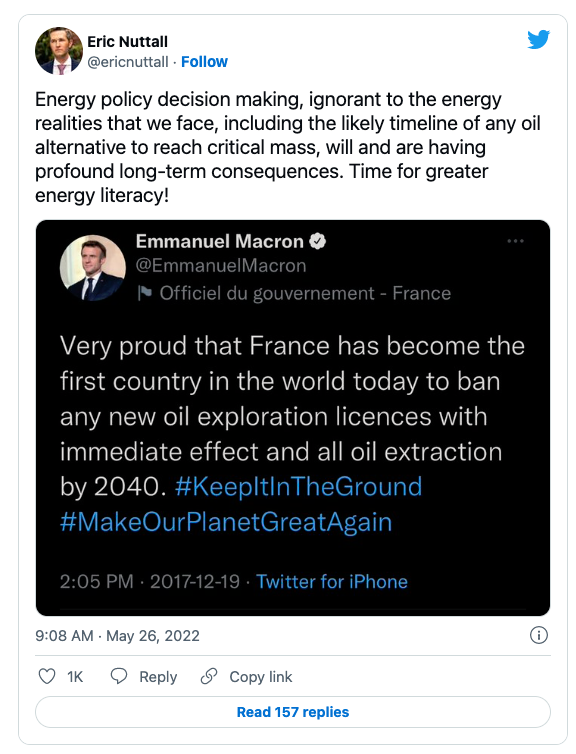Image resolution: width=576 pixels, height=754 pixels.
Task: Open the #MakeOurPlanetGreatAgain hashtag
Action: (x=226, y=522)
